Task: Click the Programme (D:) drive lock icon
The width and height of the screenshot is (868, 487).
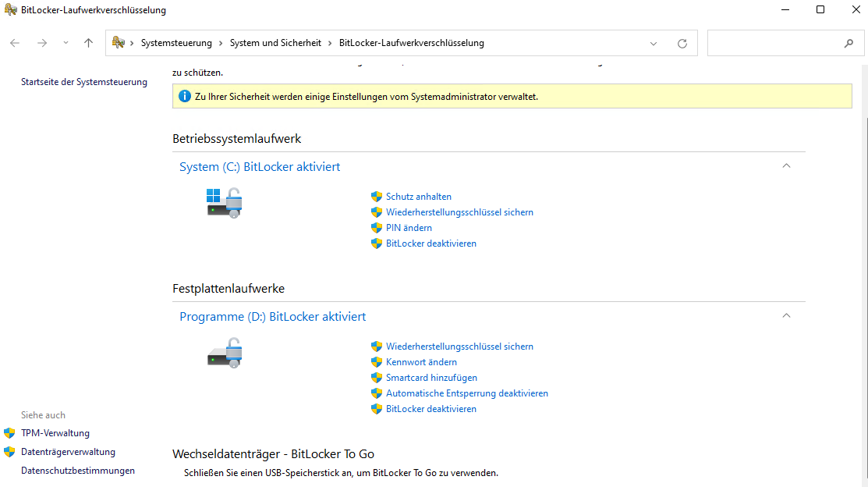Action: [x=225, y=353]
